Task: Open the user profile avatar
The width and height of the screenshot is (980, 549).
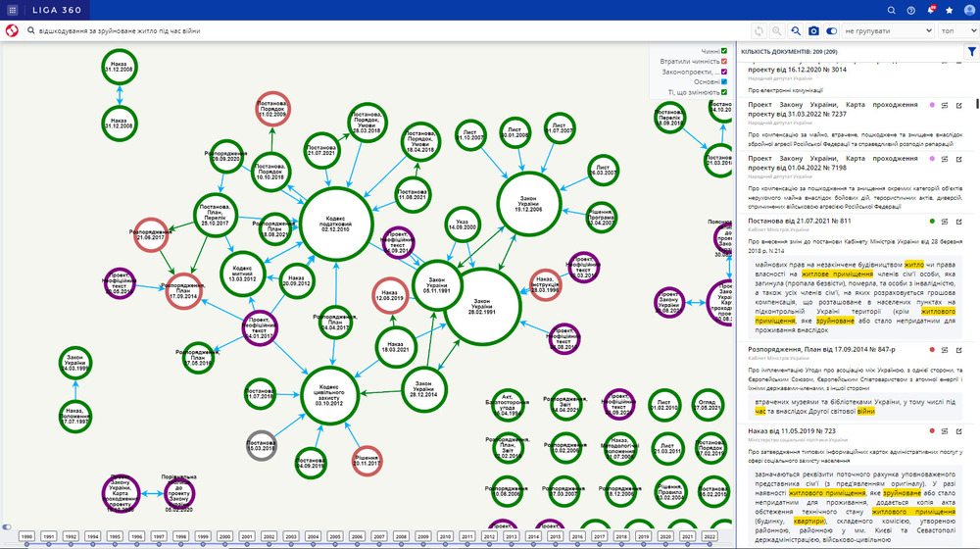Action: [969, 10]
